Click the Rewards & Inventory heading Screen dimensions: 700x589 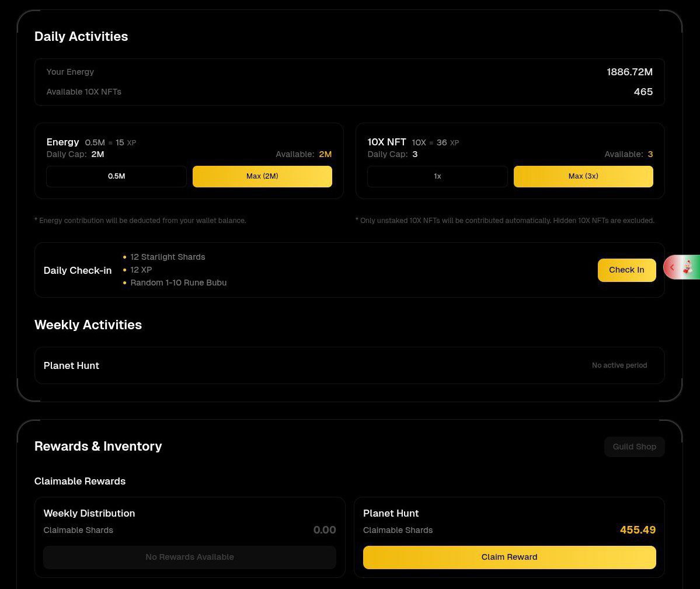97,446
